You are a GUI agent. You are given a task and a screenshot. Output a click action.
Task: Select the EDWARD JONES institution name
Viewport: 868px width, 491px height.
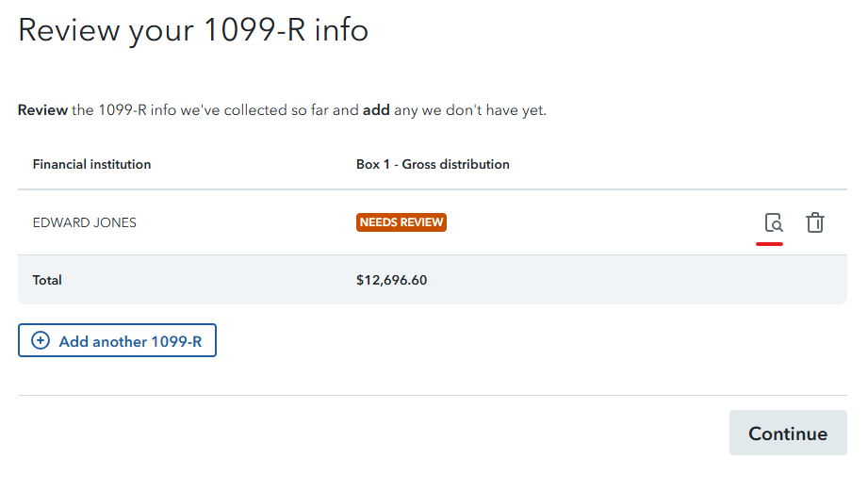[x=85, y=223]
